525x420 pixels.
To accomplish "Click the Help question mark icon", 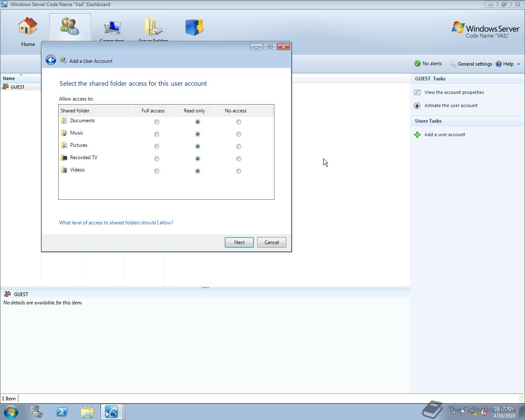I will pyautogui.click(x=499, y=64).
